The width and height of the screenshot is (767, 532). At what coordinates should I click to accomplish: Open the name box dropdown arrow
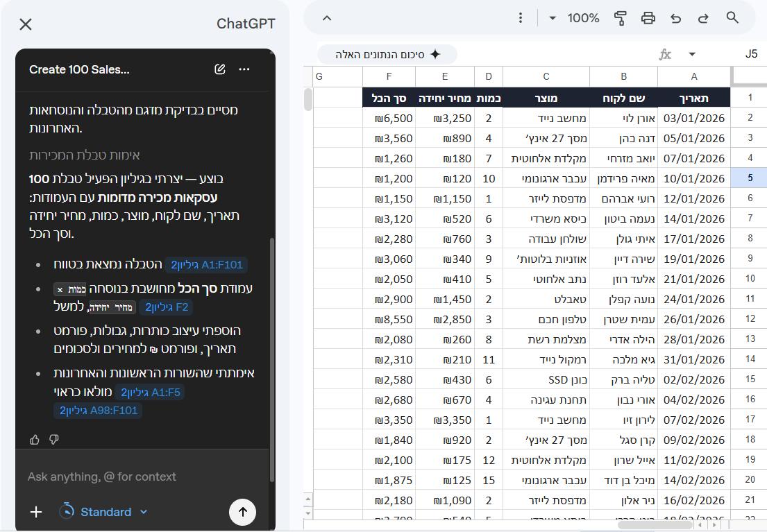pyautogui.click(x=692, y=54)
